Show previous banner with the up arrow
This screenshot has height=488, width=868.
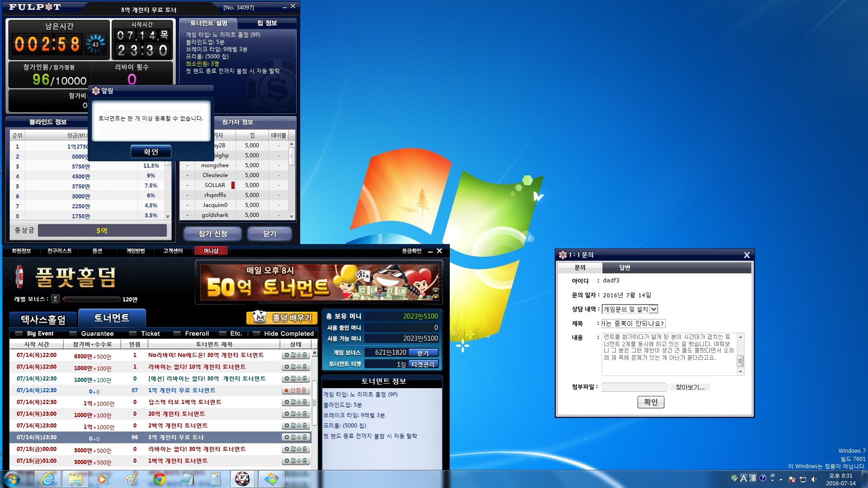tap(435, 290)
